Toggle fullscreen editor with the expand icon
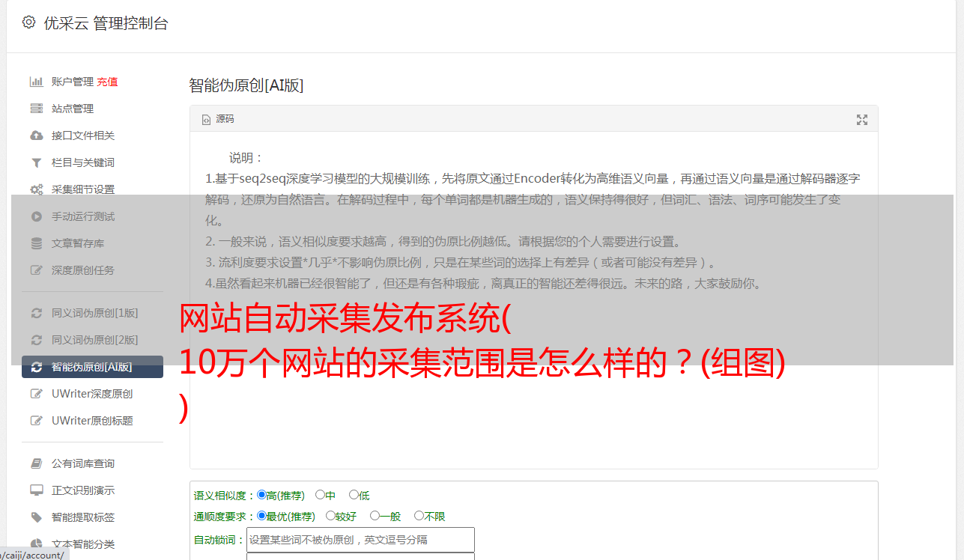 [x=862, y=119]
